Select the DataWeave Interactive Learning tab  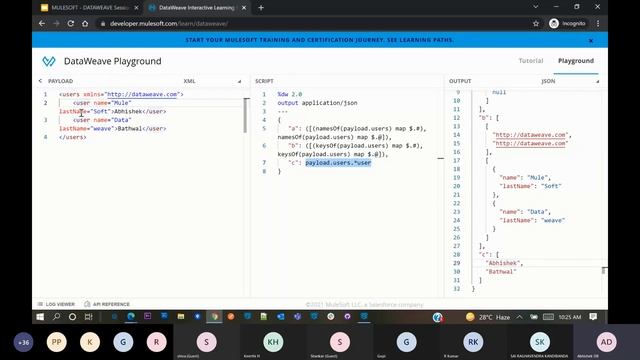click(x=196, y=8)
